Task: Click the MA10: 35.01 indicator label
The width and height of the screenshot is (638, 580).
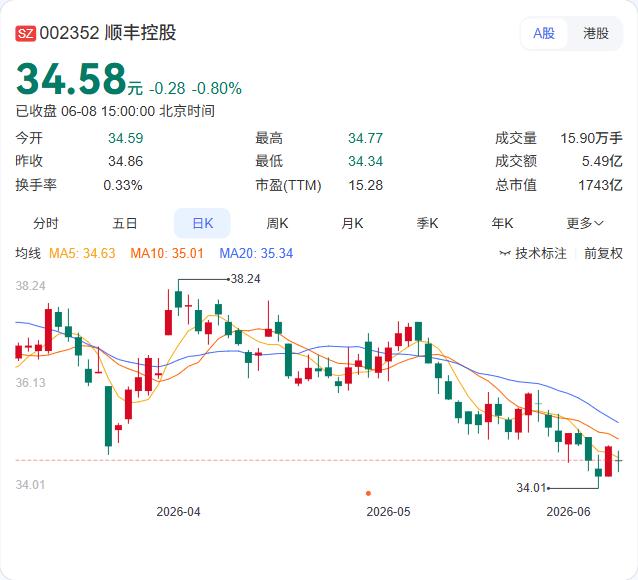Action: (x=167, y=253)
